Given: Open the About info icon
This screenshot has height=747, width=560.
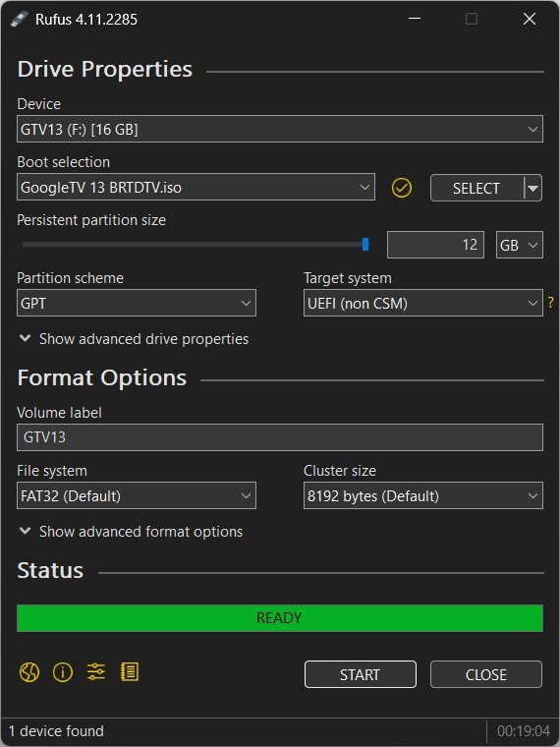Looking at the screenshot, I should coord(62,672).
